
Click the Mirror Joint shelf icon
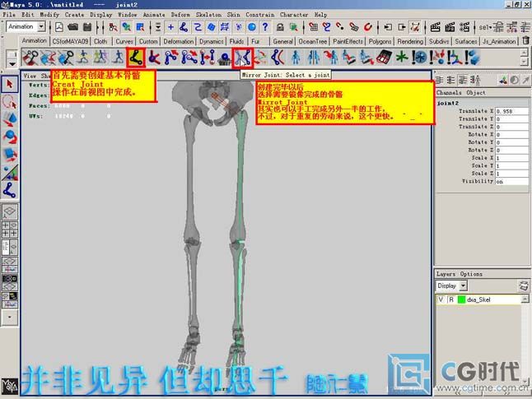243,58
